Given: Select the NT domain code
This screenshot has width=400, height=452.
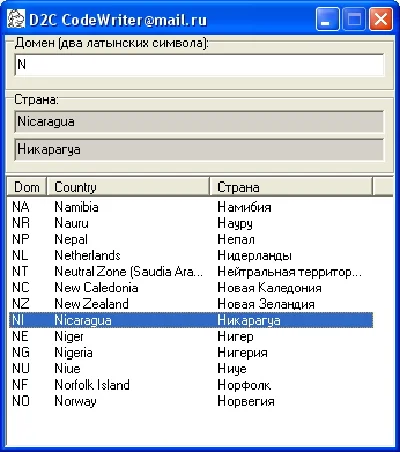Looking at the screenshot, I should [20, 271].
